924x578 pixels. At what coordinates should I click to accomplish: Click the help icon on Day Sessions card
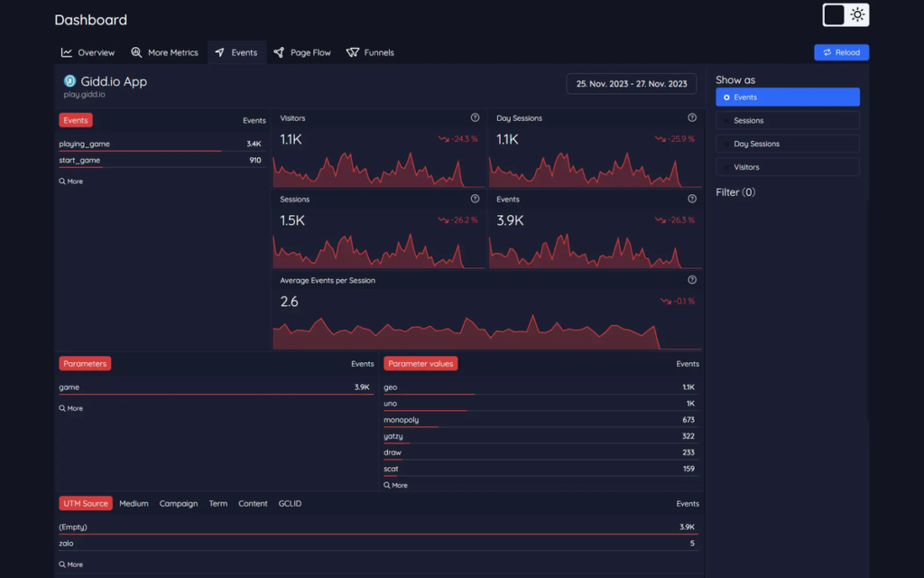pos(692,118)
